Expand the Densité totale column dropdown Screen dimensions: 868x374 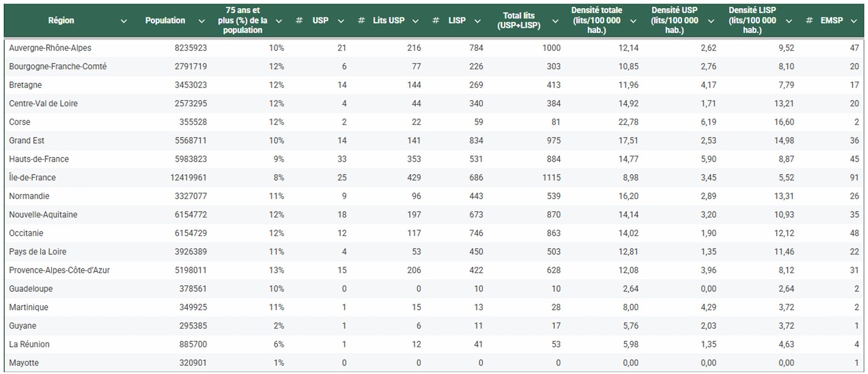tap(633, 21)
